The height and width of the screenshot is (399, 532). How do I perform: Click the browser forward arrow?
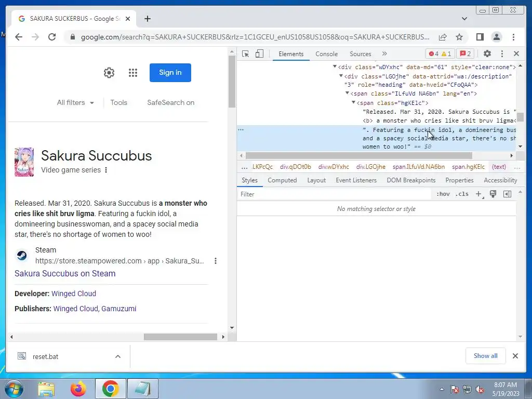pos(35,37)
